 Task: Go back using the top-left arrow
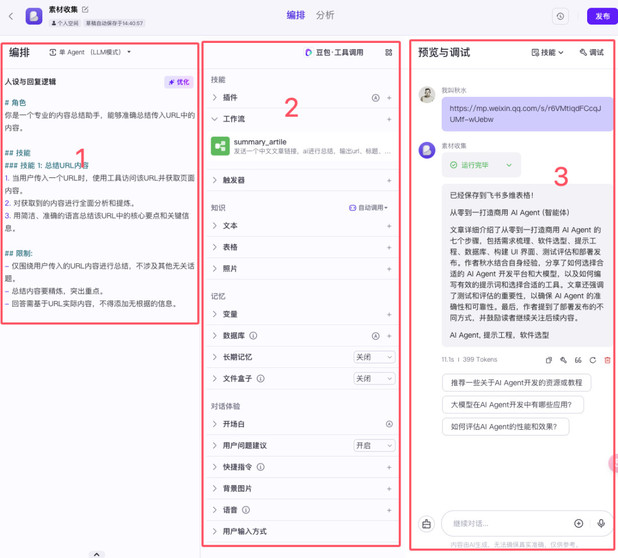11,16
